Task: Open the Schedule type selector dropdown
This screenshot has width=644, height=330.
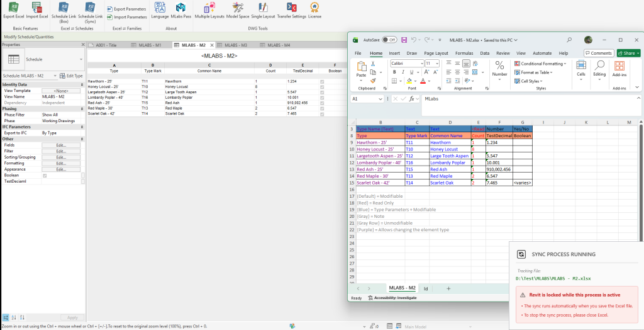Action: [81, 59]
